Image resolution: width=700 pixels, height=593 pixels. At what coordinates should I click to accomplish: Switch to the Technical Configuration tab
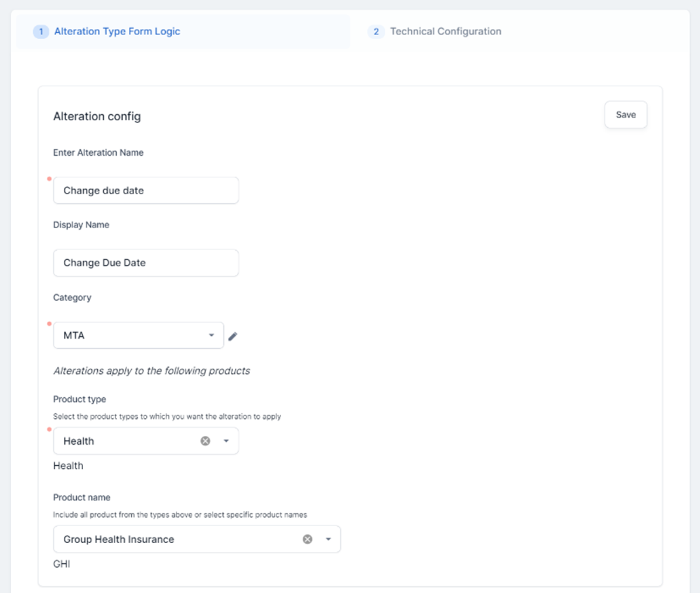coord(445,32)
